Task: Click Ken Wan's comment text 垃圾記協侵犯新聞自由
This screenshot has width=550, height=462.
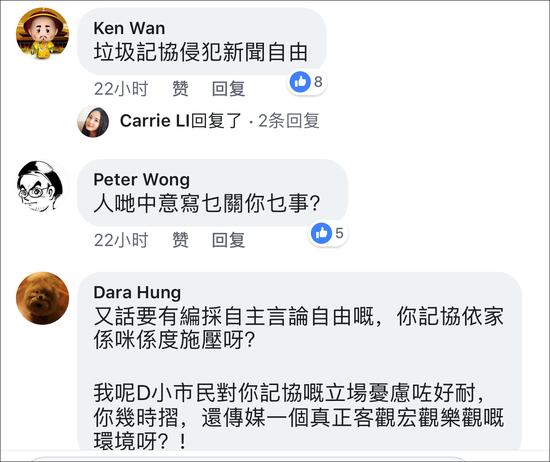Action: [x=201, y=52]
